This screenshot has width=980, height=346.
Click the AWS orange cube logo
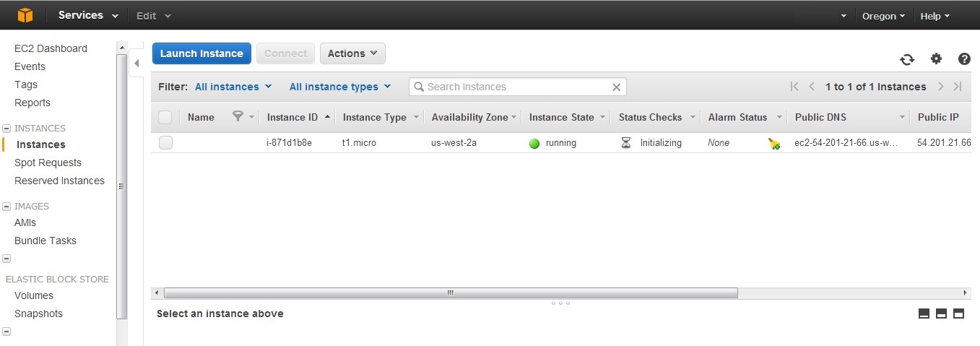[25, 15]
